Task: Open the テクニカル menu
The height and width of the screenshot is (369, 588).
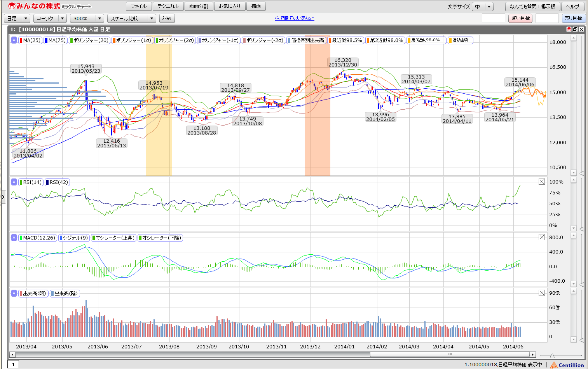Action: pos(168,6)
